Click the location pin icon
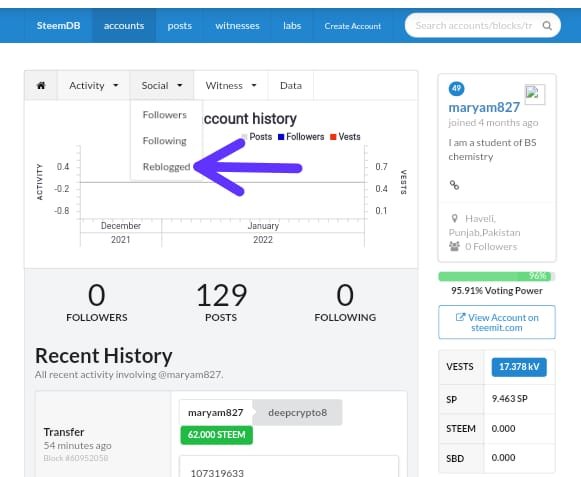The width and height of the screenshot is (581, 477). 454,218
